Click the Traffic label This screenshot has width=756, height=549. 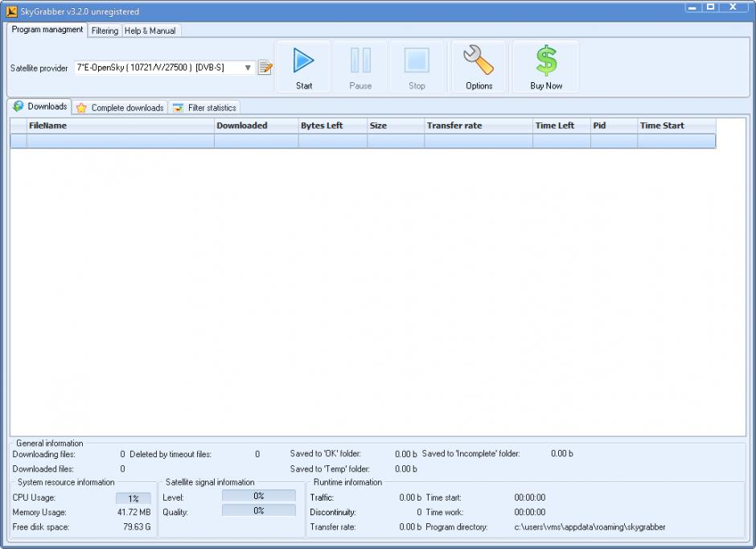coord(322,497)
